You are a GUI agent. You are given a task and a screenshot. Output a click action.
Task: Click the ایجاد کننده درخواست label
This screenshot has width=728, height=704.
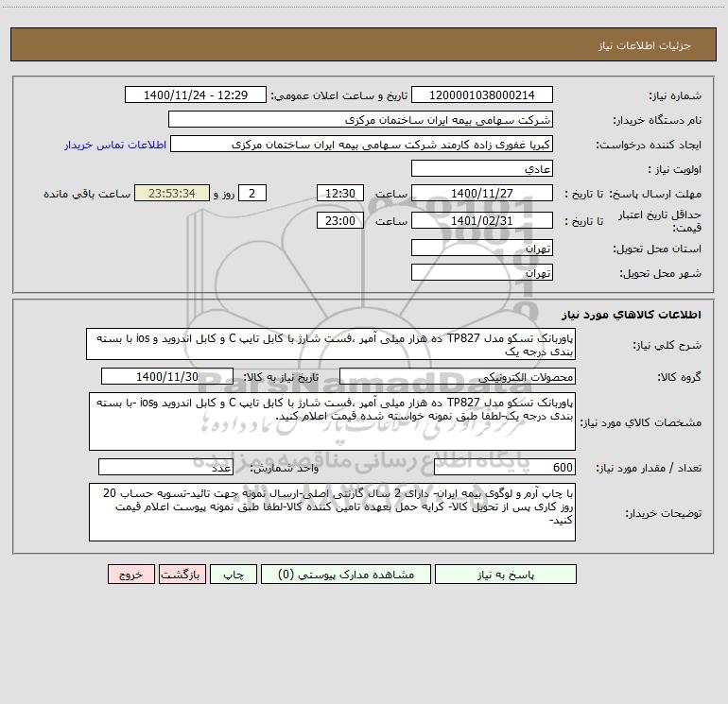point(649,146)
